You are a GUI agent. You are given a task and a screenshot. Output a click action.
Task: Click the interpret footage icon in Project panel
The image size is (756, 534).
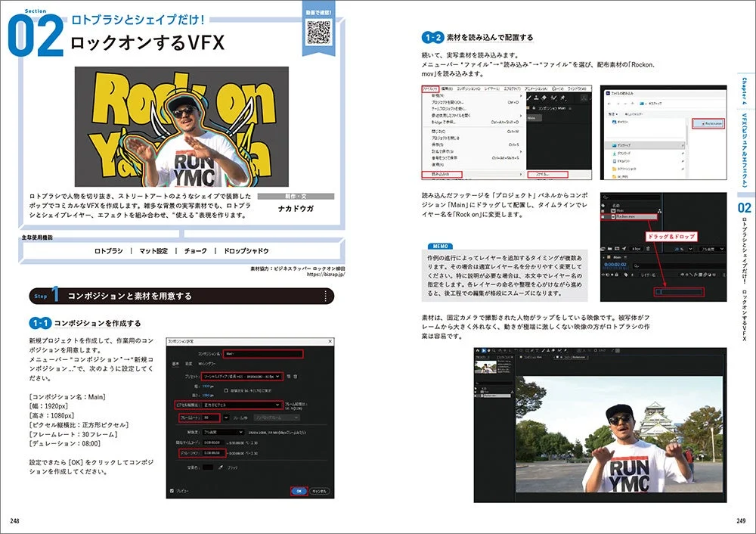pyautogui.click(x=602, y=250)
